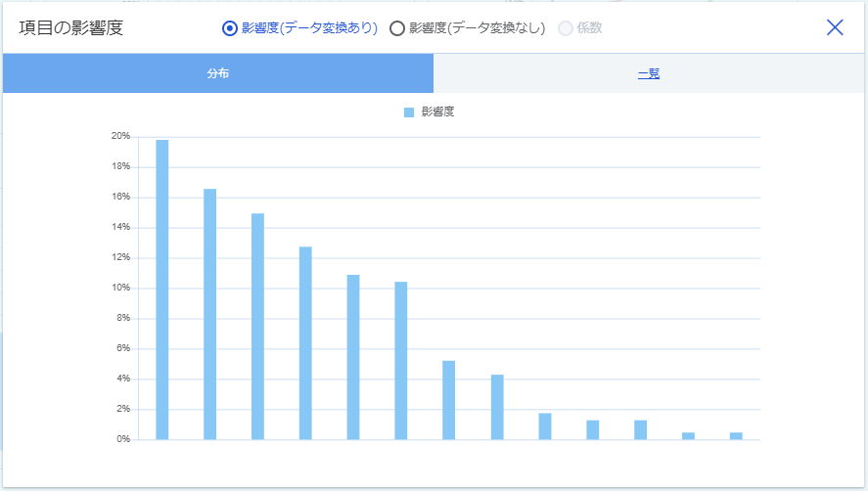Click the third bar near 15%
The image size is (868, 491).
[x=257, y=327]
